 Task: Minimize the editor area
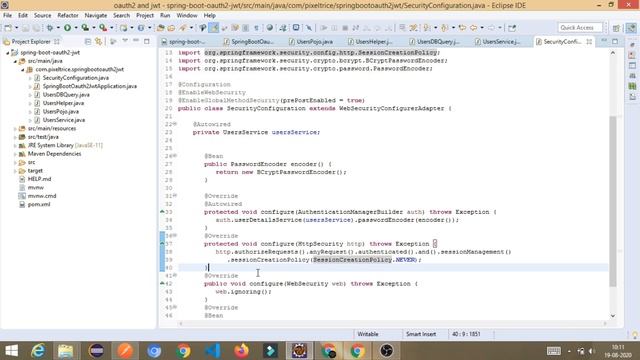tap(604, 41)
